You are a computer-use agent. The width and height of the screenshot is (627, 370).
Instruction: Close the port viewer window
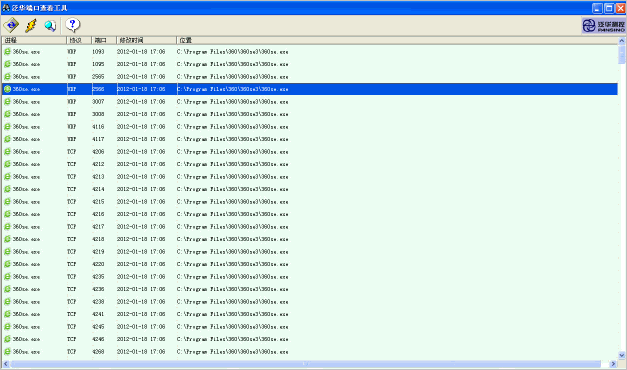621,8
